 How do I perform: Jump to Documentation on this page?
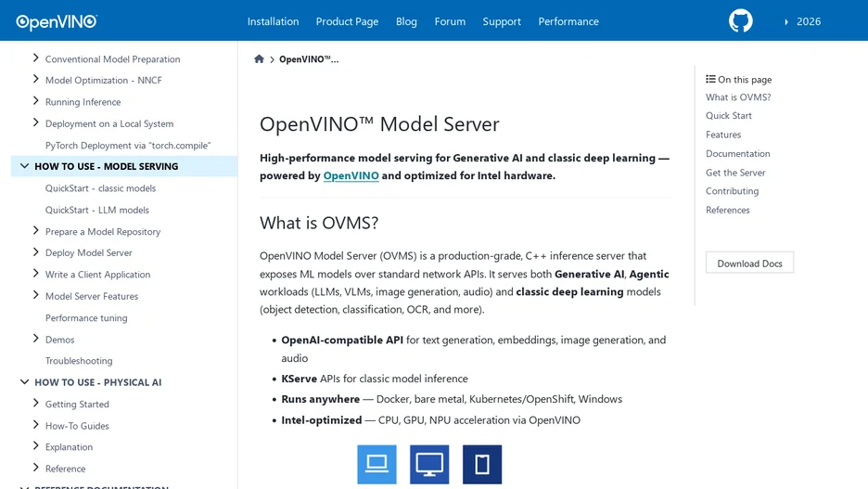(x=737, y=153)
